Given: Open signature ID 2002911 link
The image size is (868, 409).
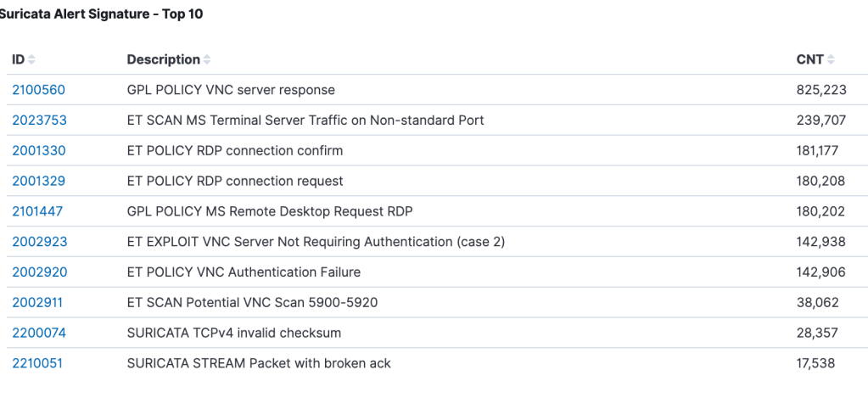Looking at the screenshot, I should (x=37, y=302).
